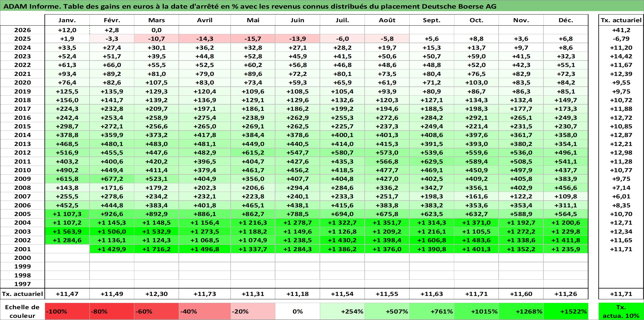The width and height of the screenshot is (644, 320).
Task: Select the +1 563,9 value for January 2003
Action: click(x=67, y=231)
